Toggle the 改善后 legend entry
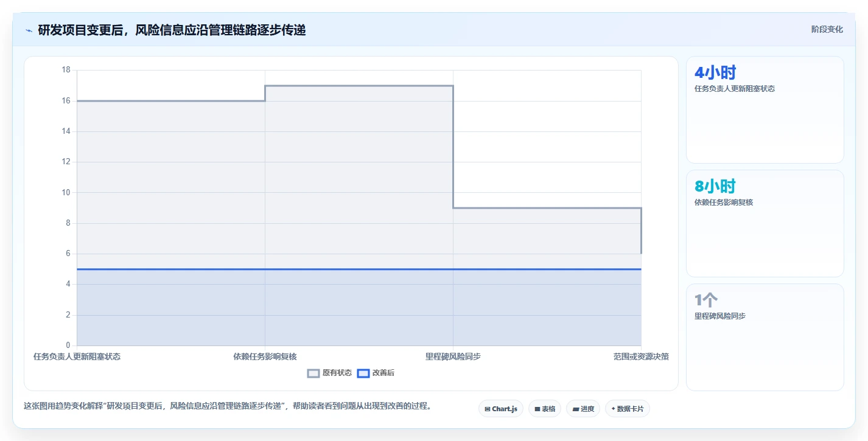This screenshot has height=441, width=868. coord(376,373)
